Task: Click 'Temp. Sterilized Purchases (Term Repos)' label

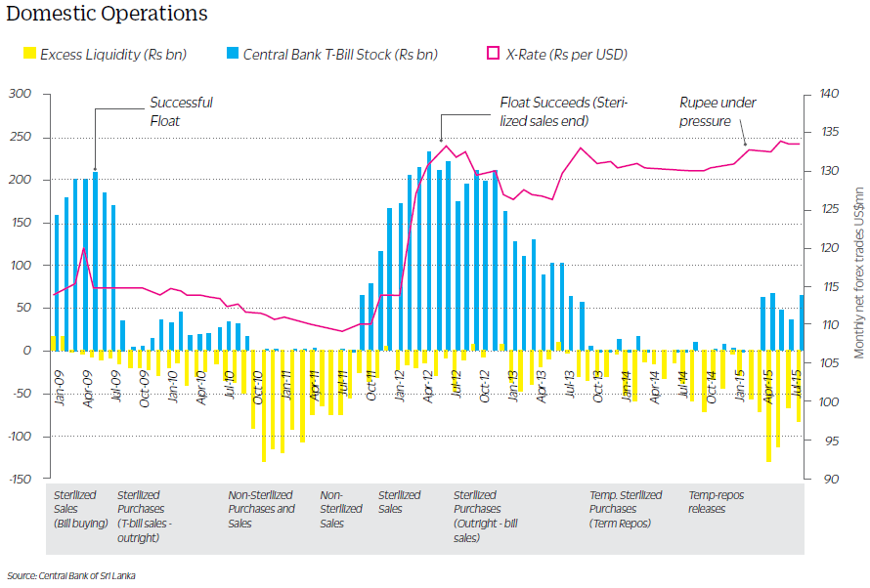Action: click(626, 509)
